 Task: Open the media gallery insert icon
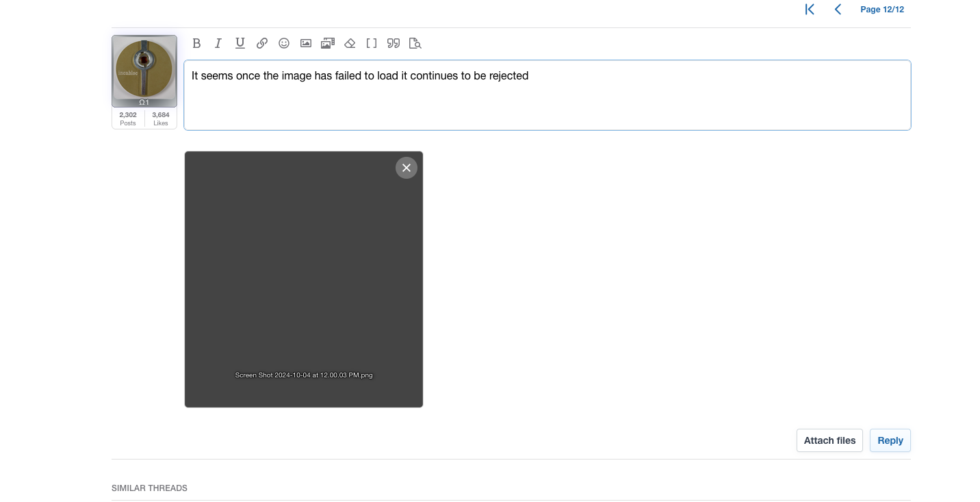328,43
